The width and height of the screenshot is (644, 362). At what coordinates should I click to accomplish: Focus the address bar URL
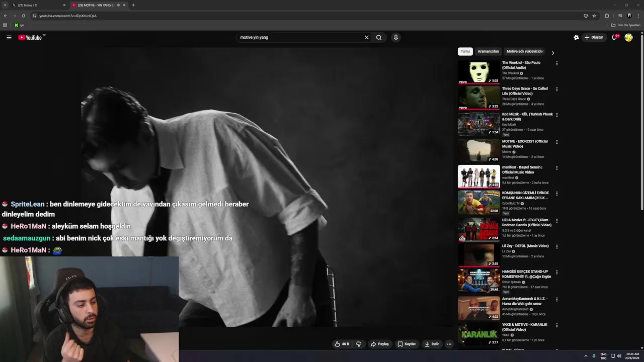click(x=68, y=16)
